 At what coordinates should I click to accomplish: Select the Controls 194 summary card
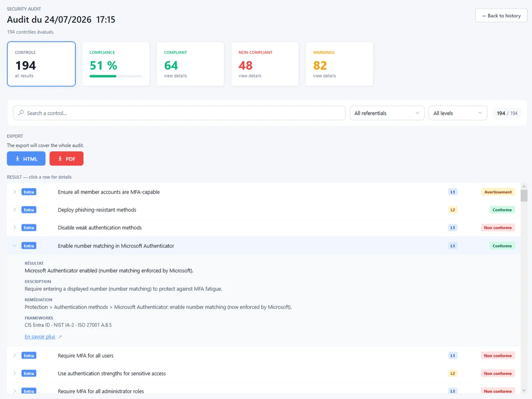41,64
